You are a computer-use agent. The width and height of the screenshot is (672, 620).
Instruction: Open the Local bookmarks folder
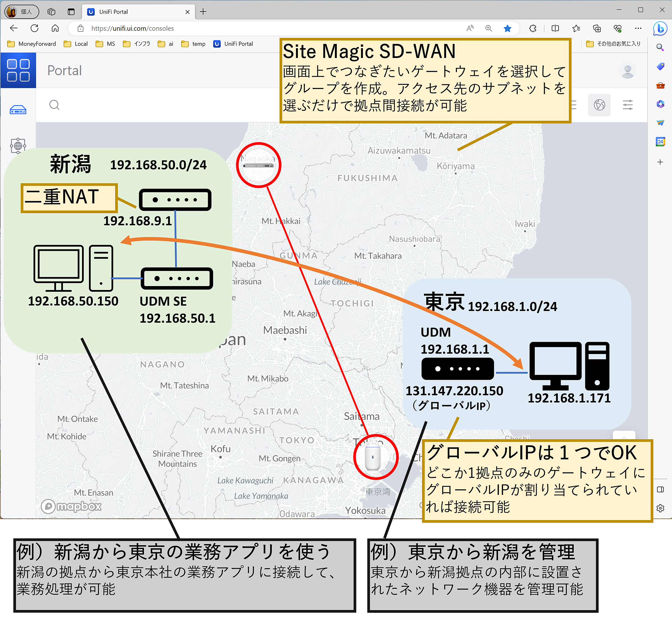[76, 44]
